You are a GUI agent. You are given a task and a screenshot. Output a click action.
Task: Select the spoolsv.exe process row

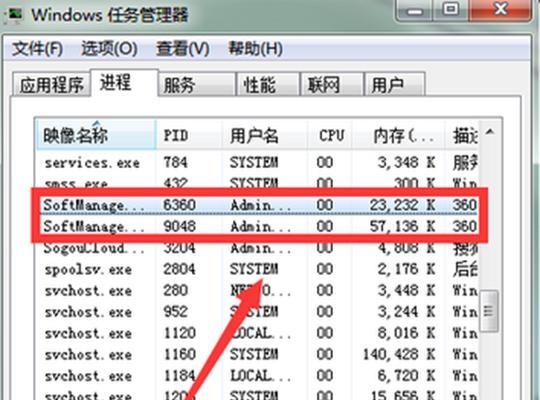(x=257, y=269)
